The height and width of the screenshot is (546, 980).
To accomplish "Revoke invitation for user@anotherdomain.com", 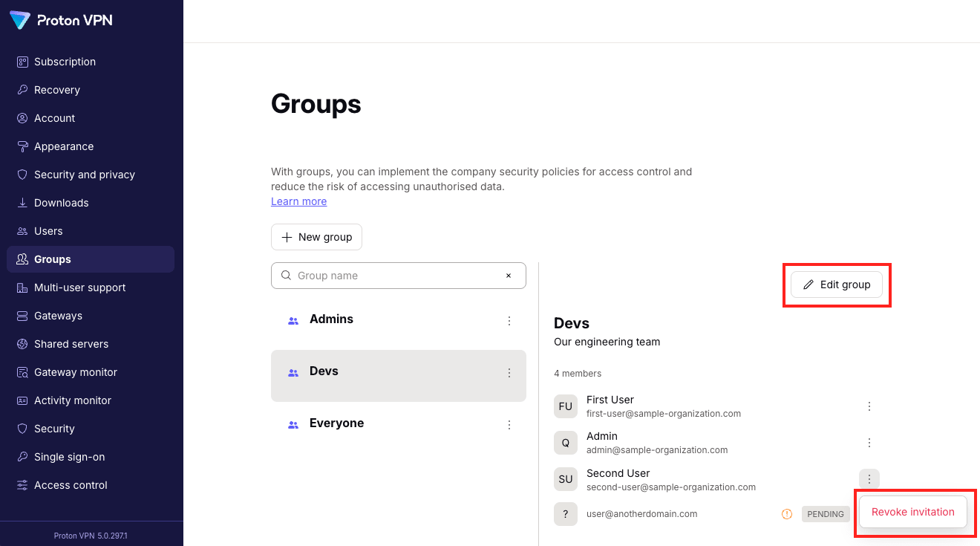I will point(912,512).
